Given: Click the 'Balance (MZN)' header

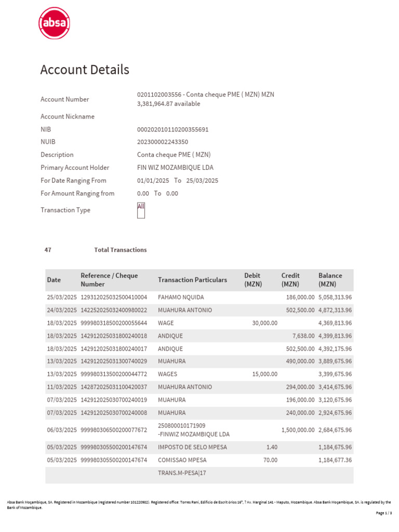Looking at the screenshot, I should click(x=330, y=280).
